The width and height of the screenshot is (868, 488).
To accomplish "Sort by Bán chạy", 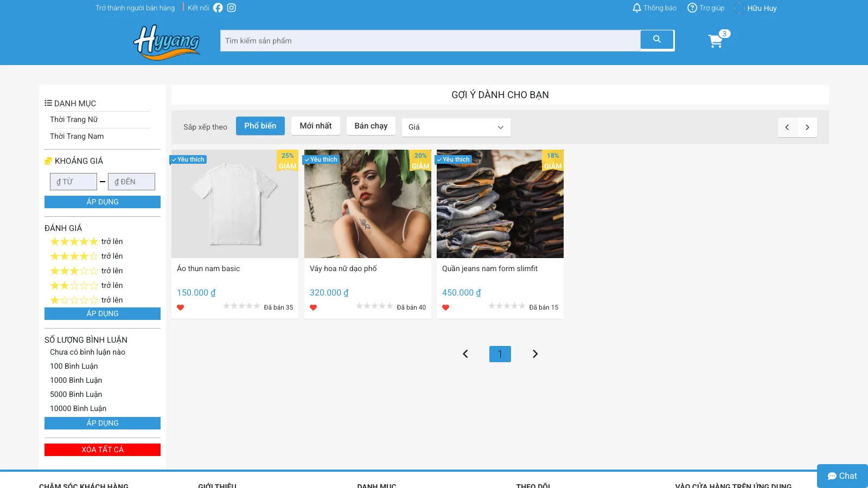I will coord(371,126).
